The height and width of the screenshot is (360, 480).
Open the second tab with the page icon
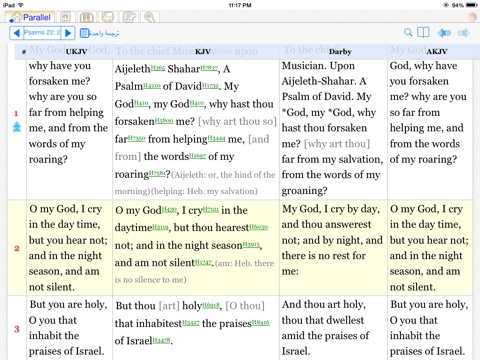(x=65, y=17)
